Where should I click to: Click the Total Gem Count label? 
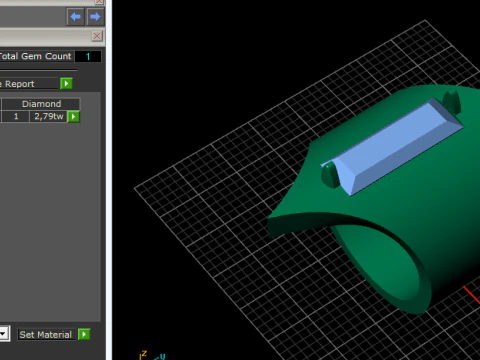click(x=35, y=56)
